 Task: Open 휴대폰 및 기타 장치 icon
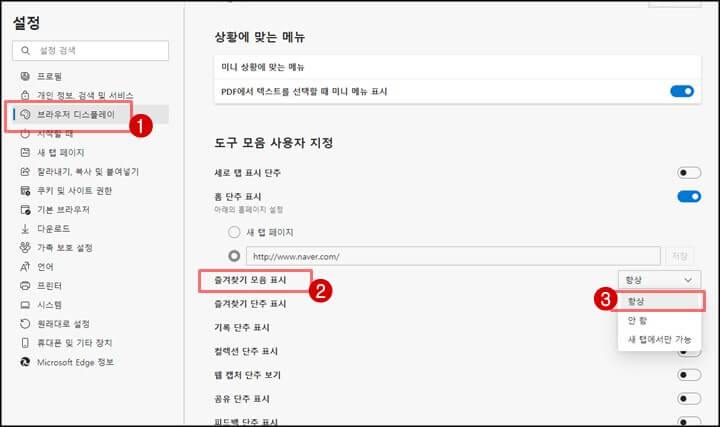click(25, 343)
